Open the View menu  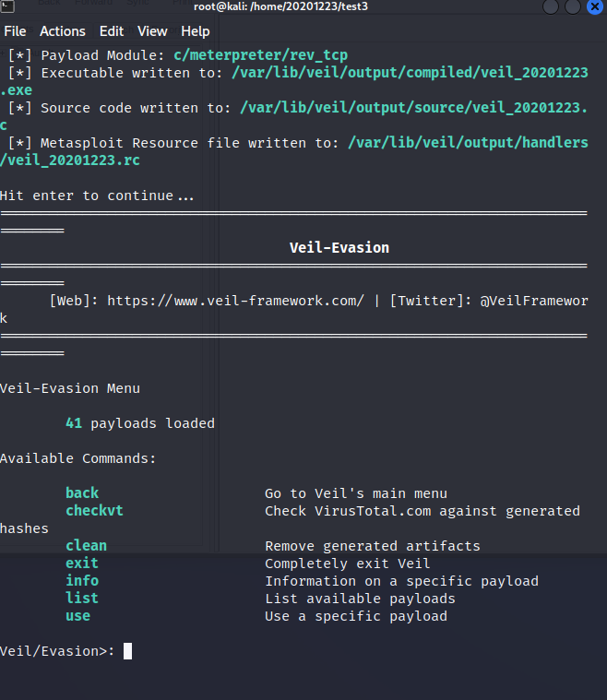[x=152, y=31]
